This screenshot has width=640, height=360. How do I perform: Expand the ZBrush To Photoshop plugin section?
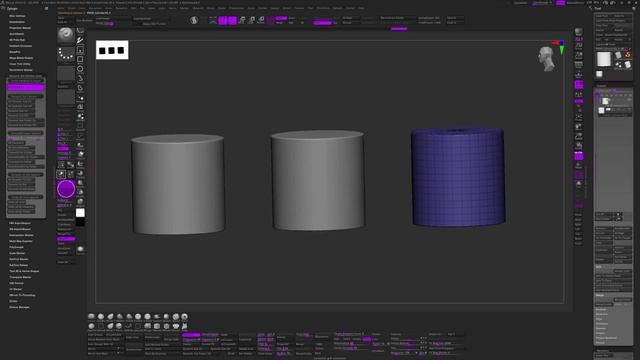pyautogui.click(x=22, y=295)
